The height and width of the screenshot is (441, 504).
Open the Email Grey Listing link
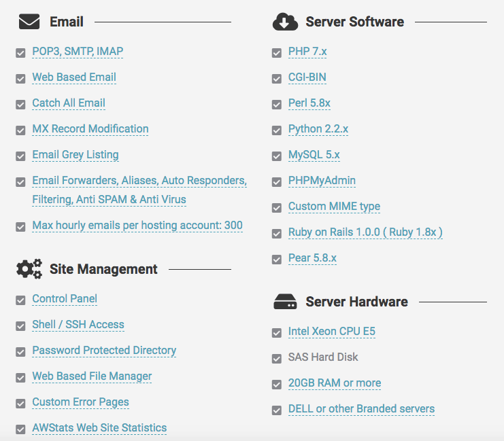75,154
